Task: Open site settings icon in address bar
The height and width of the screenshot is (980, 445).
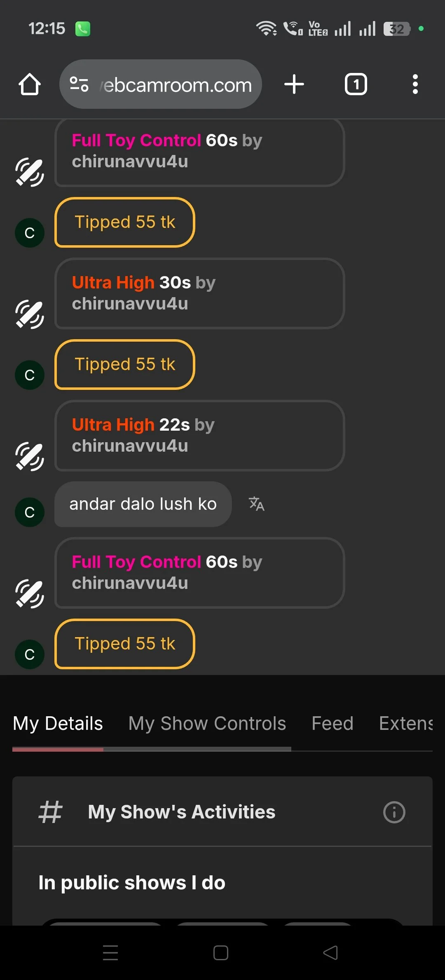Action: pyautogui.click(x=79, y=84)
